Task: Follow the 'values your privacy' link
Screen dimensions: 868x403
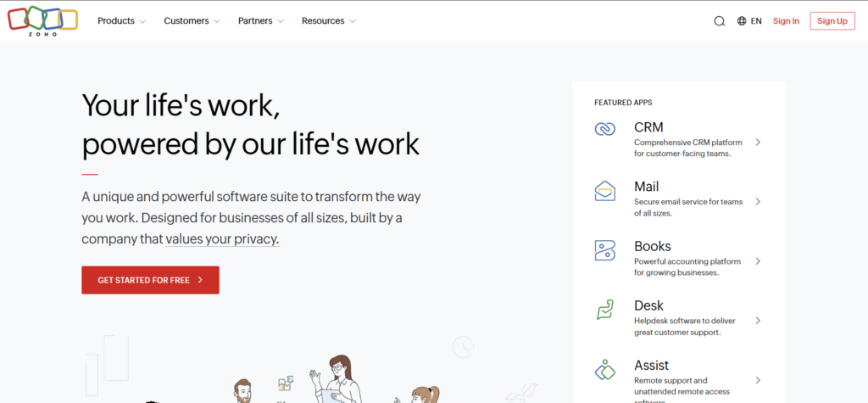Action: 222,239
